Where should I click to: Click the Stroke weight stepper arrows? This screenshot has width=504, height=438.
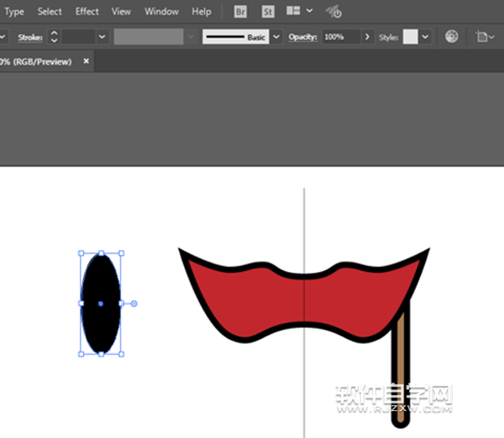tap(55, 37)
